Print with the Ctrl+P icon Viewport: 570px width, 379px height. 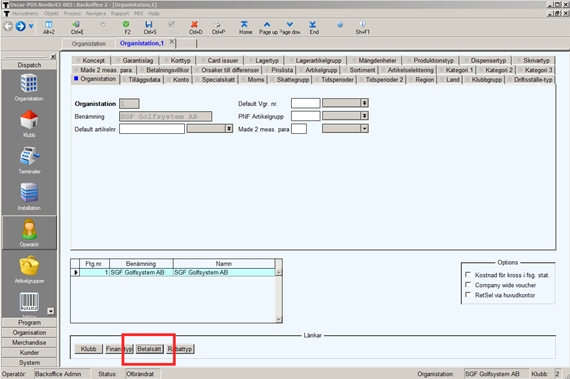[x=217, y=25]
